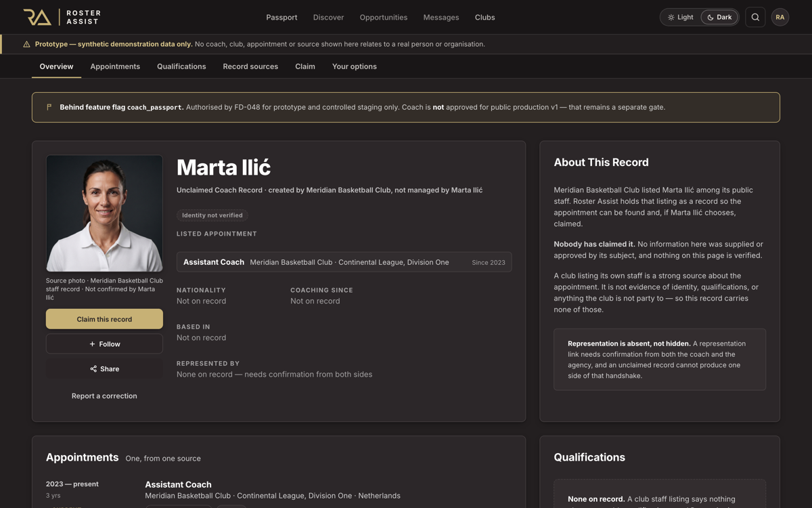The height and width of the screenshot is (508, 812).
Task: Open the Claim tab
Action: [305, 66]
